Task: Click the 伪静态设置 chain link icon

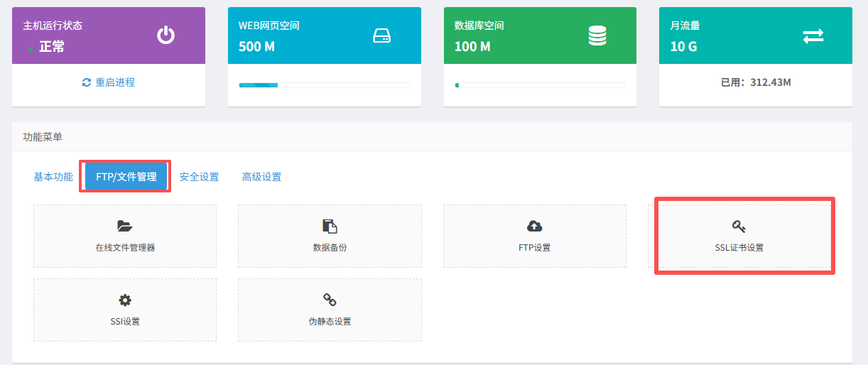Action: [330, 300]
